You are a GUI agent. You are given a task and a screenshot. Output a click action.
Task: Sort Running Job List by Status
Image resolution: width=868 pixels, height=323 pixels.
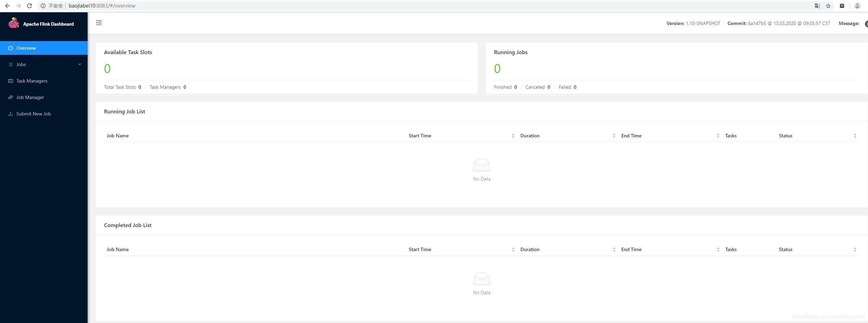click(x=855, y=136)
